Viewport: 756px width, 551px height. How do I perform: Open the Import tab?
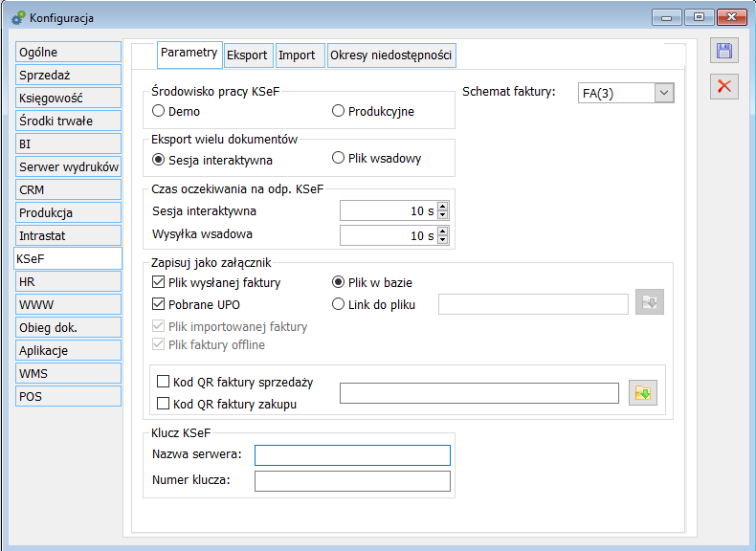300,55
